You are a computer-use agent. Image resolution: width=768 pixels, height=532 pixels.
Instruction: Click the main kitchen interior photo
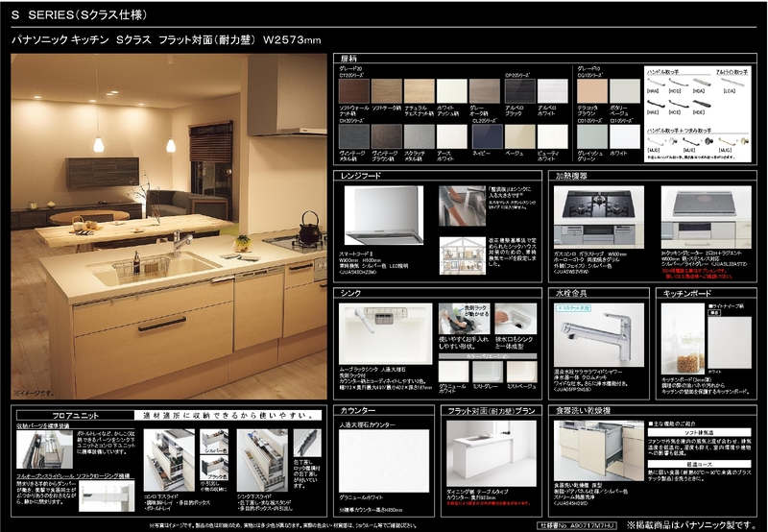tap(169, 225)
